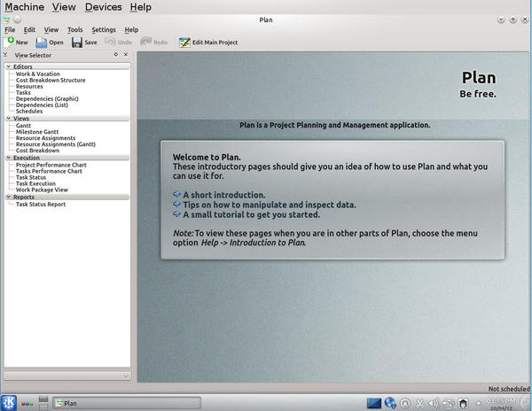
Task: Open Task Status Report
Action: coord(41,204)
